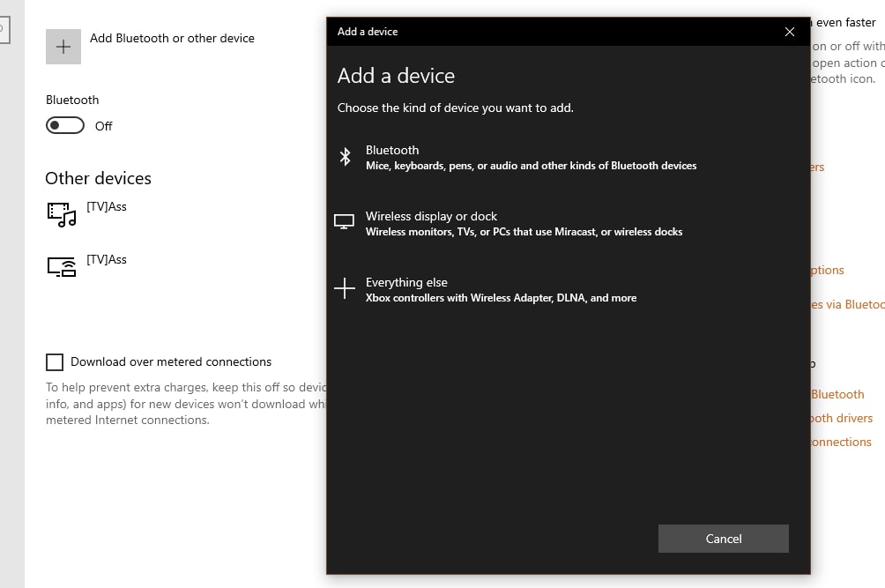Close the Add a device dialog
The height and width of the screenshot is (588, 885).
coord(789,32)
